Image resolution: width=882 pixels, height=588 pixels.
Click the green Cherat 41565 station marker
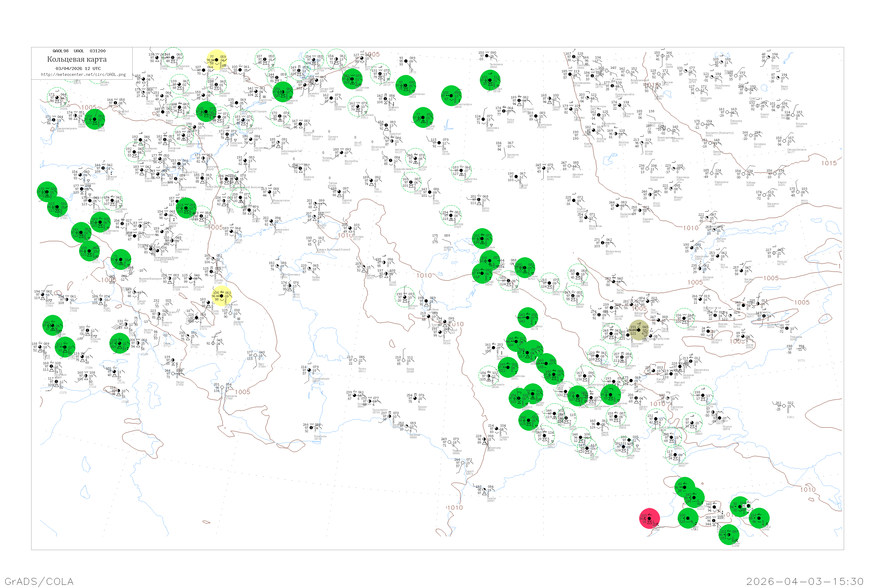tap(688, 519)
